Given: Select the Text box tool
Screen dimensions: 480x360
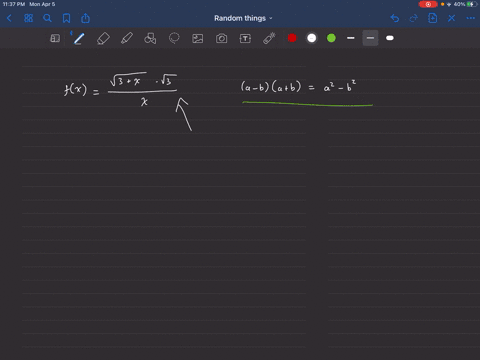Looking at the screenshot, I should 245,38.
